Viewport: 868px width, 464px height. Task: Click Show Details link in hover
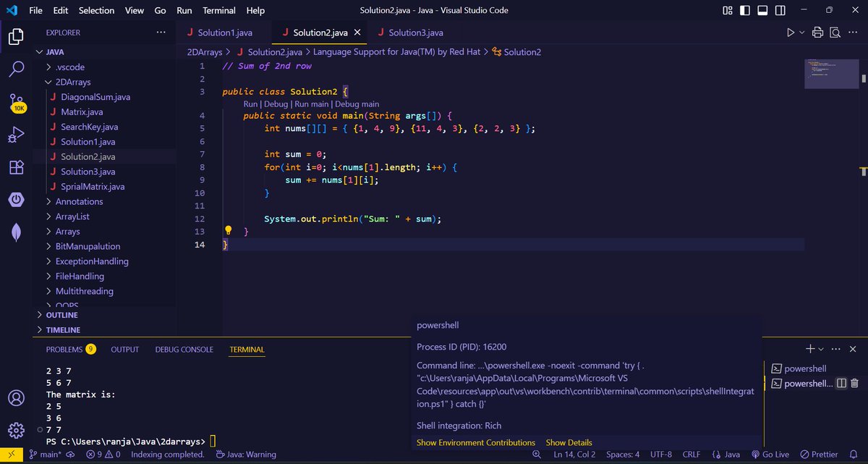(569, 442)
